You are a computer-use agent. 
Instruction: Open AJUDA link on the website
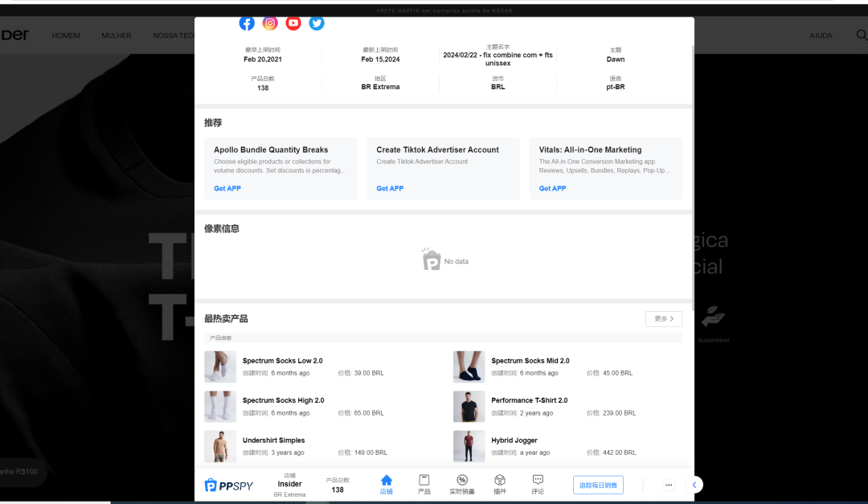pos(821,35)
